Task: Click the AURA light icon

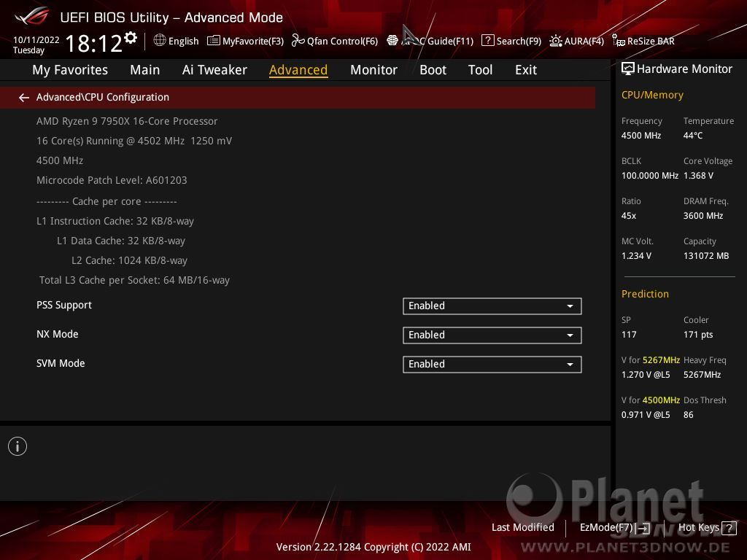Action: point(555,41)
